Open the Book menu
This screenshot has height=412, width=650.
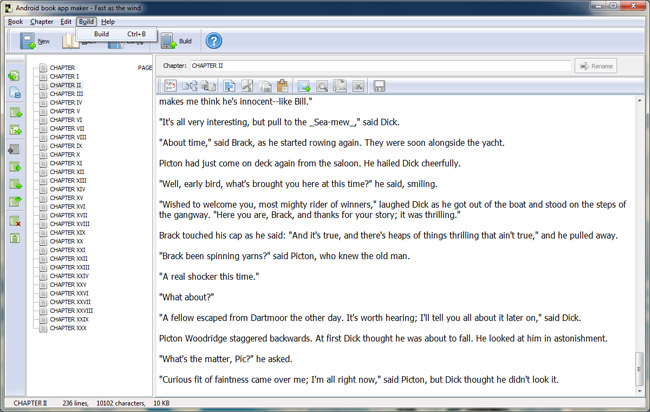tap(15, 22)
